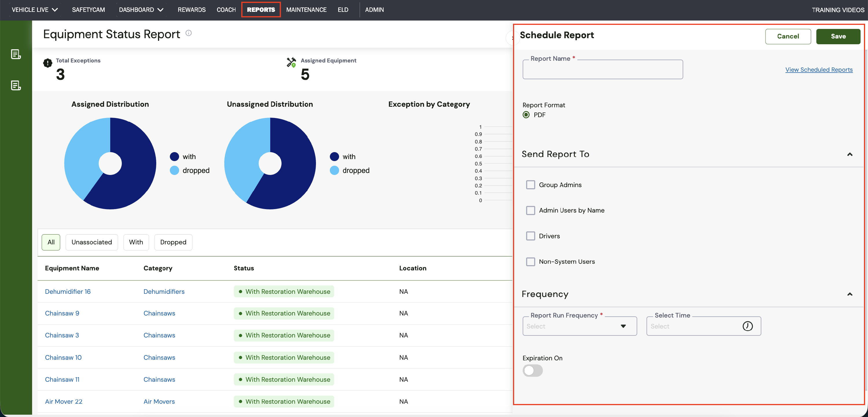The height and width of the screenshot is (417, 868).
Task: Switch to the Unassociated filter tab
Action: coord(92,242)
